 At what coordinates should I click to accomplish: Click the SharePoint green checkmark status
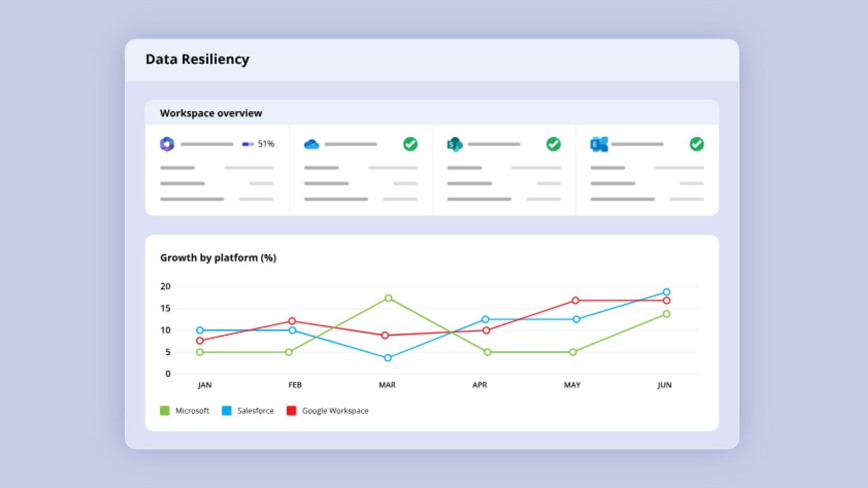pos(553,144)
